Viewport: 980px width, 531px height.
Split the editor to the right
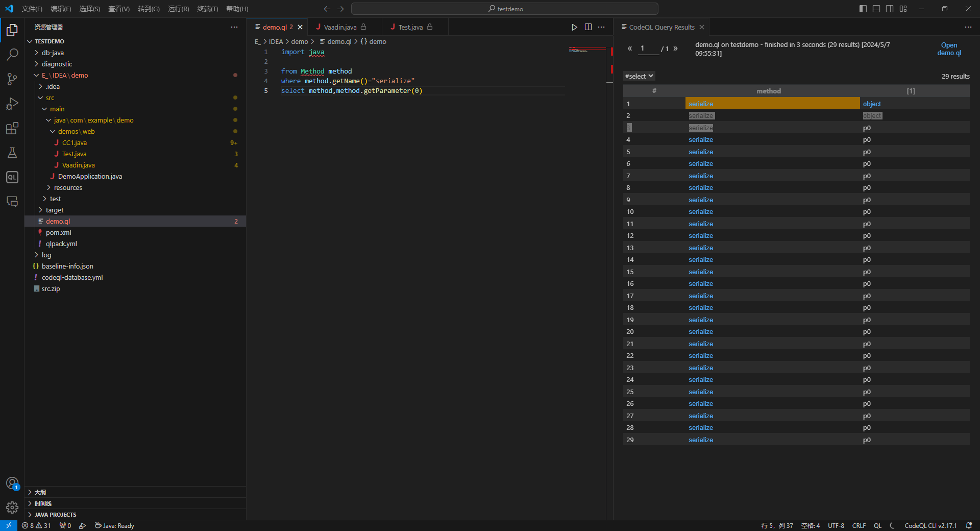(588, 27)
